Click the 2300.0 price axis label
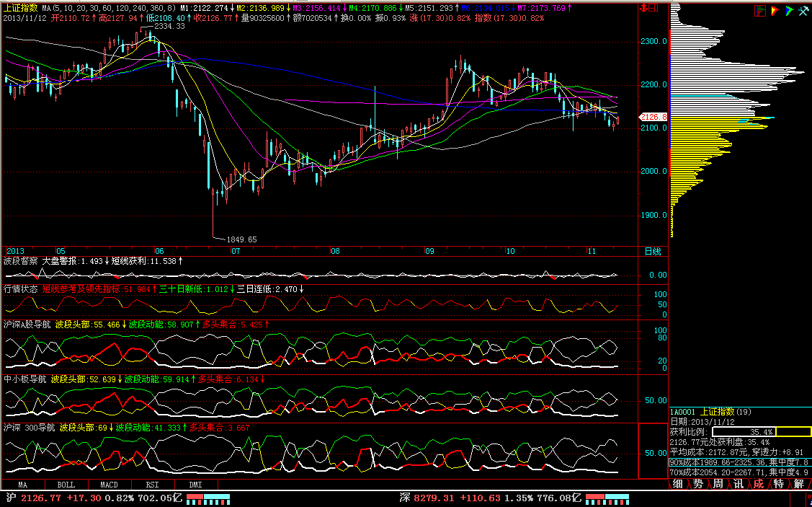 (x=653, y=42)
